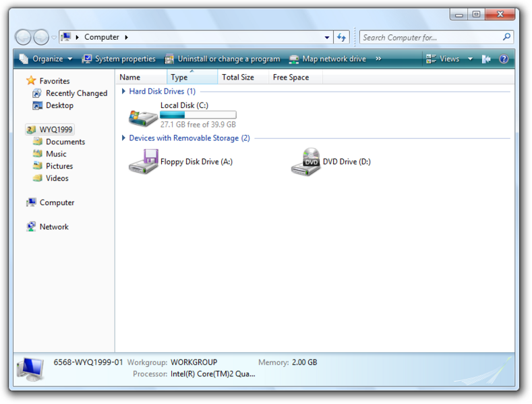Open Recently Changed in Favorites
This screenshot has width=532, height=404.
70,93
